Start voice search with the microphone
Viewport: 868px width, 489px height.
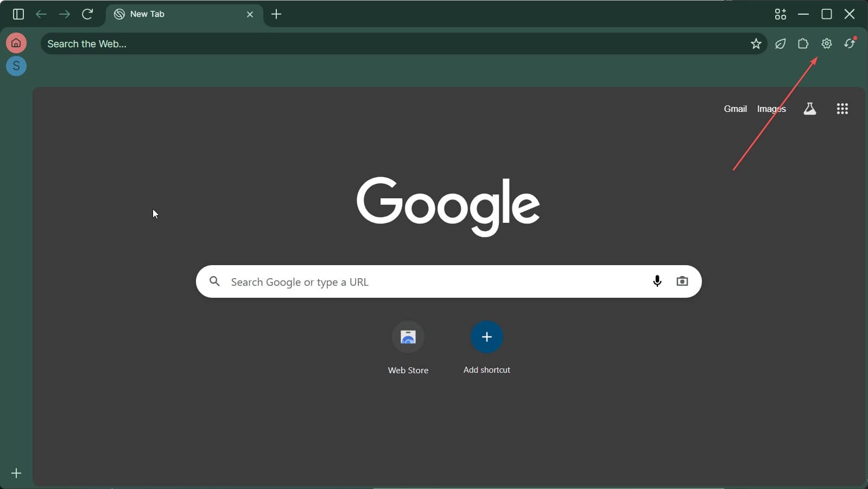click(657, 281)
